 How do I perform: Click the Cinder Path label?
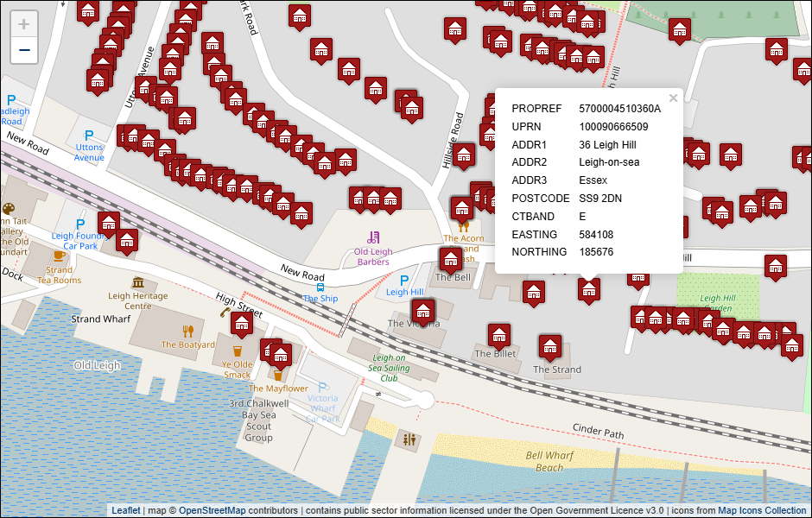click(x=598, y=431)
